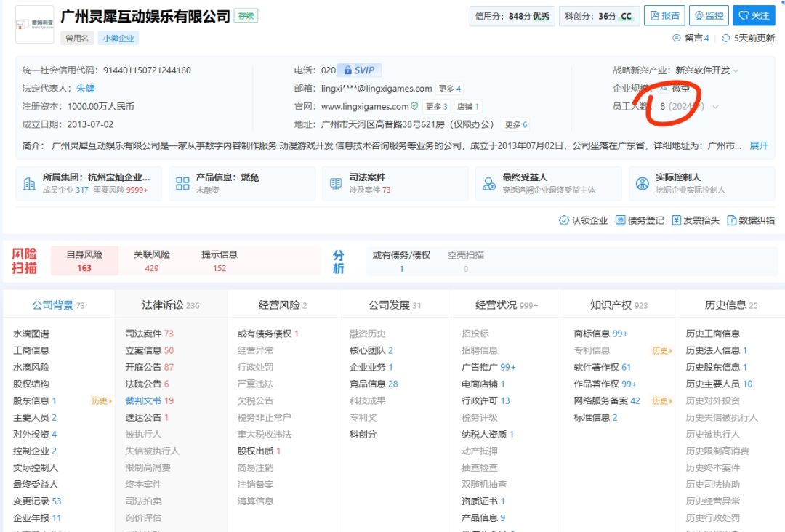This screenshot has height=532, width=785.
Task: Open 企业年报 11 link
Action: pyautogui.click(x=37, y=518)
